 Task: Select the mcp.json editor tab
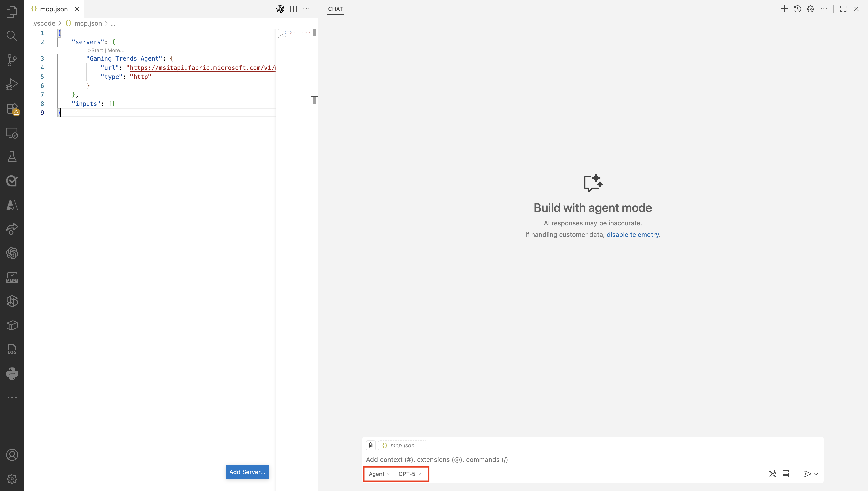click(x=54, y=9)
